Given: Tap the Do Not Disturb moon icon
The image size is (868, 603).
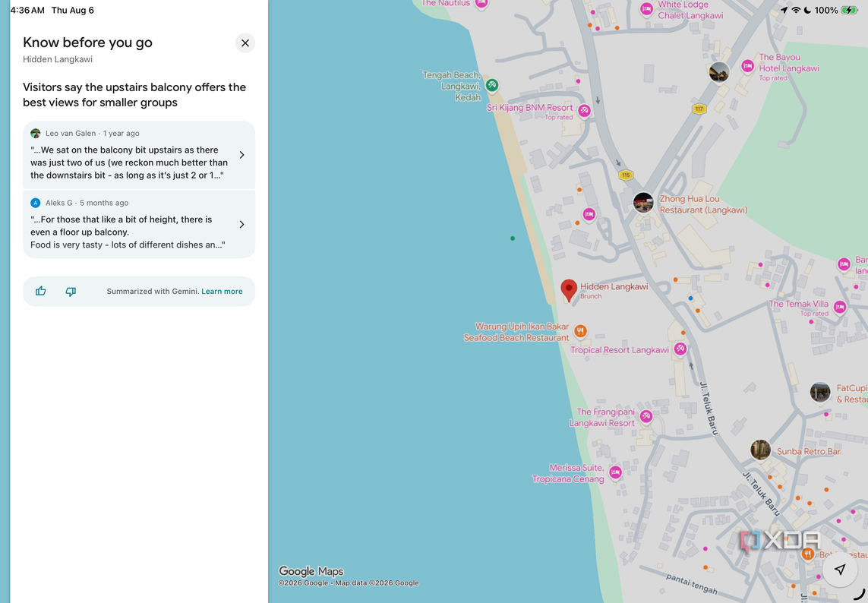Looking at the screenshot, I should click(x=808, y=10).
